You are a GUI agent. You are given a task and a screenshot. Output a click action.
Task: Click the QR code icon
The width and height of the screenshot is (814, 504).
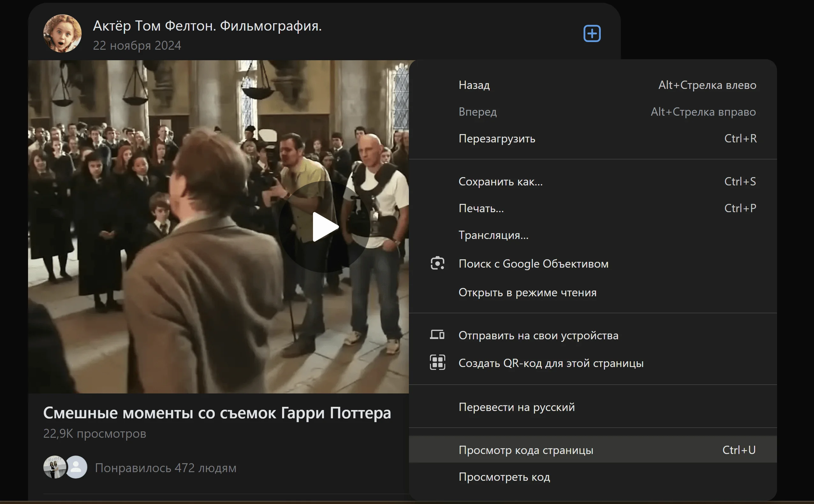pos(437,362)
